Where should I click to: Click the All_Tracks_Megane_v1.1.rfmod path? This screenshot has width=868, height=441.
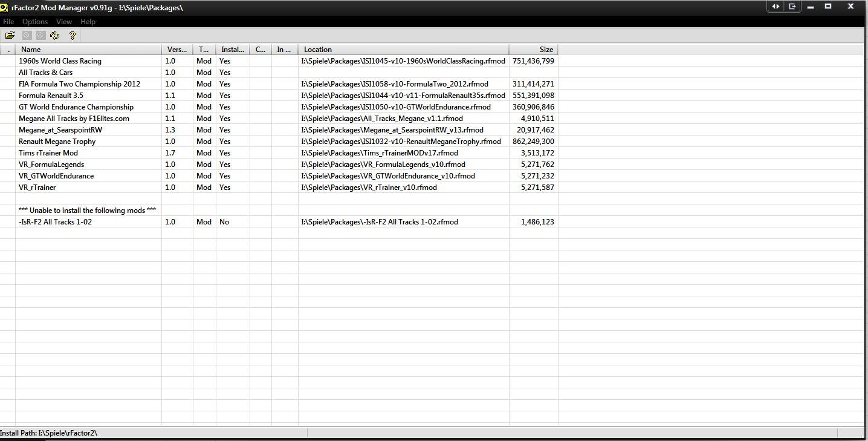382,119
